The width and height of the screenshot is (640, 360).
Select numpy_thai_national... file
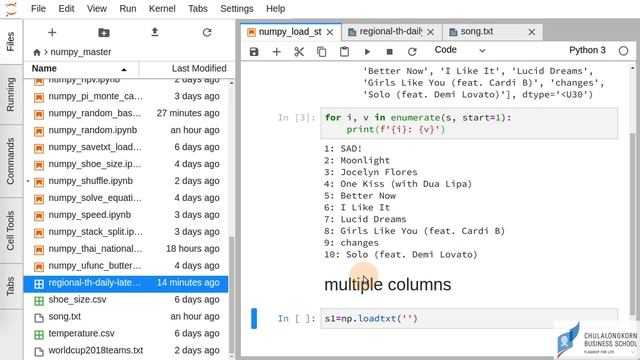point(127,249)
